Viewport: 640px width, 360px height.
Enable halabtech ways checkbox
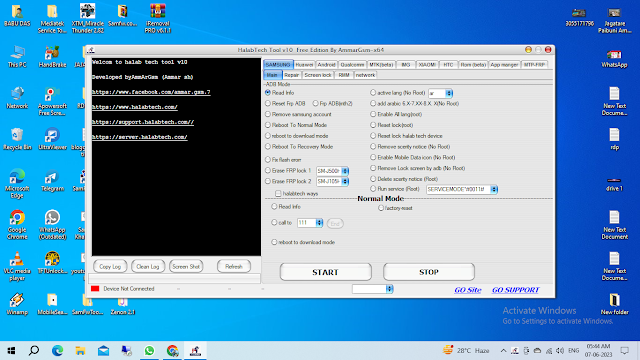pyautogui.click(x=278, y=193)
